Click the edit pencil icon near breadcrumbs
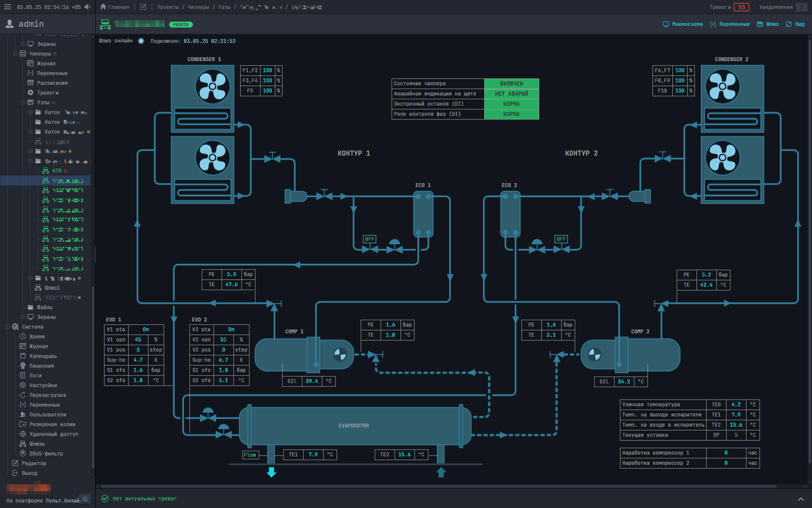812x508 pixels. tap(143, 7)
